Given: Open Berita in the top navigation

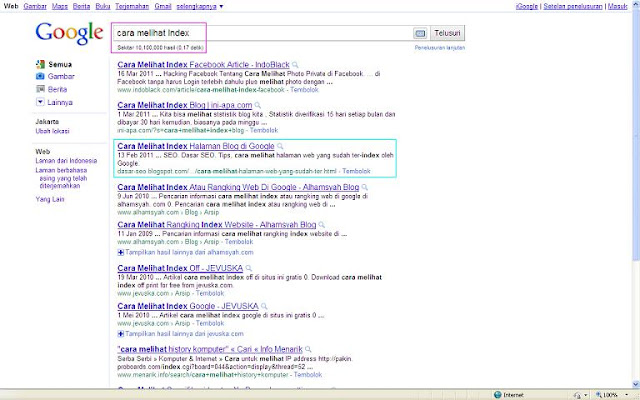Looking at the screenshot, I should coord(81,7).
